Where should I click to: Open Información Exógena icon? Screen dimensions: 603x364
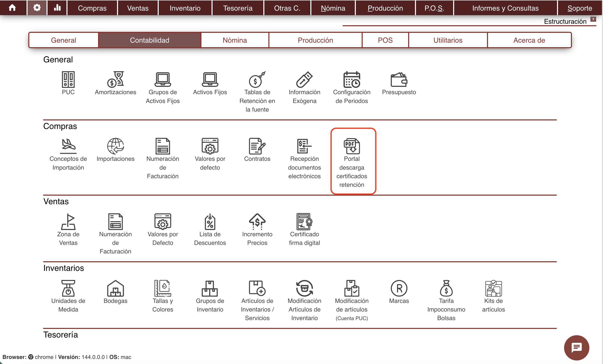(304, 80)
